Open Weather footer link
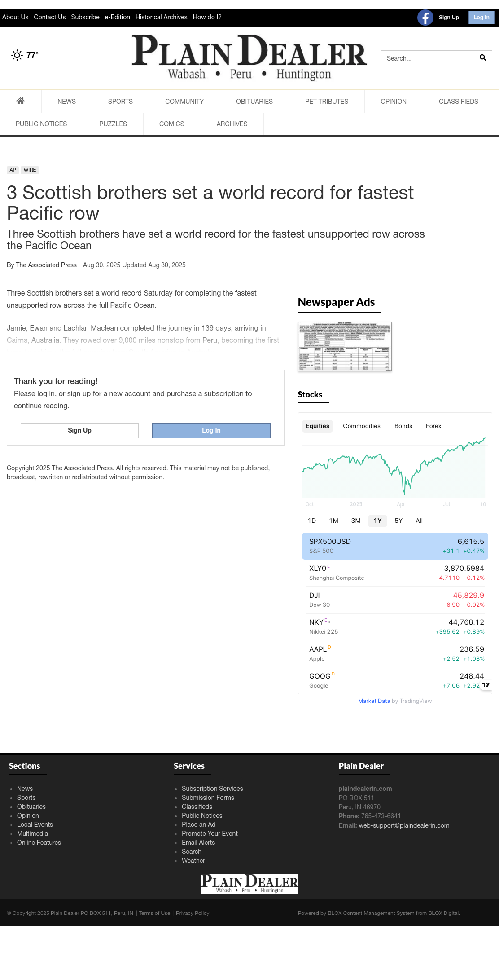This screenshot has width=499, height=980. pos(193,861)
